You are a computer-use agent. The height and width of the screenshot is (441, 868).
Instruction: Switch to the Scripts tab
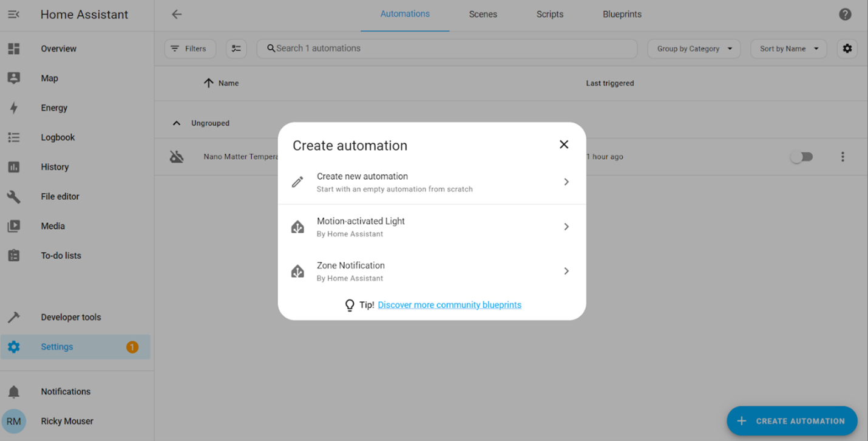click(550, 15)
